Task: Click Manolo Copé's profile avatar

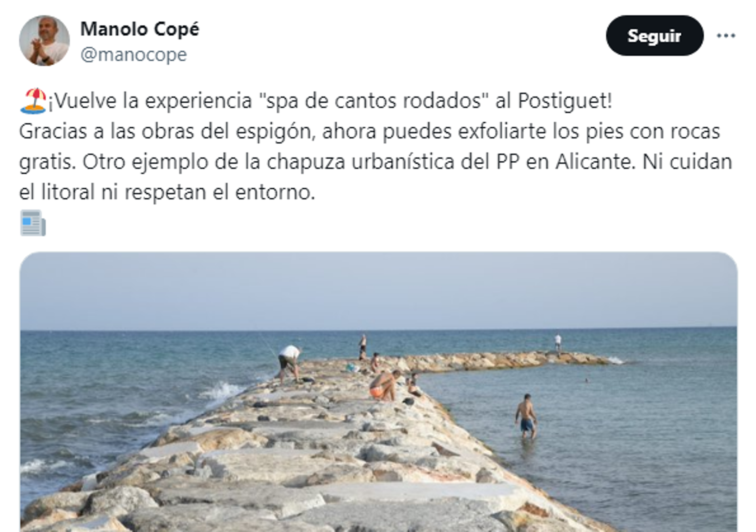Action: tap(44, 41)
